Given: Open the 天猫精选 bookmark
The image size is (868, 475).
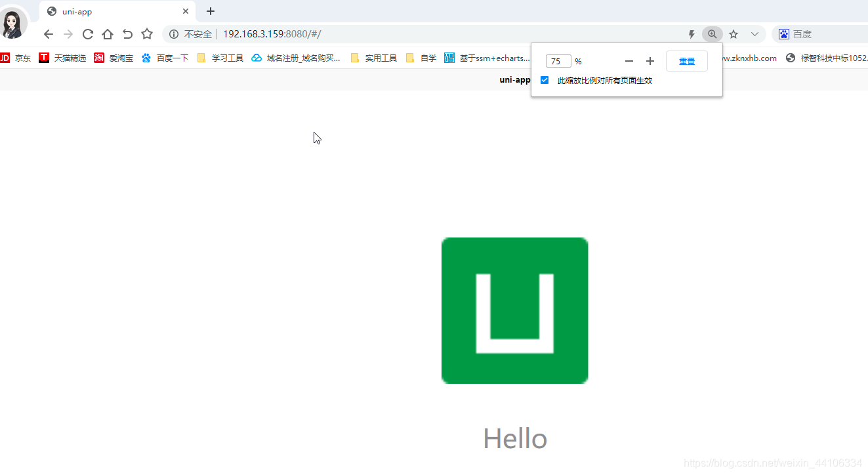Looking at the screenshot, I should pyautogui.click(x=62, y=58).
